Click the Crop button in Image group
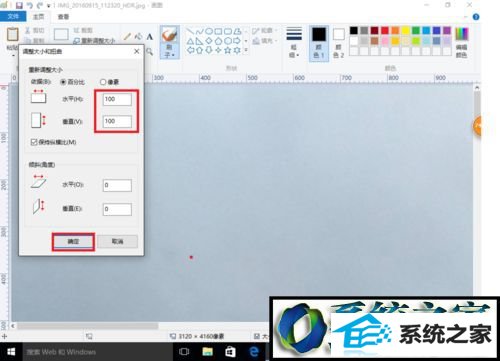 point(83,30)
